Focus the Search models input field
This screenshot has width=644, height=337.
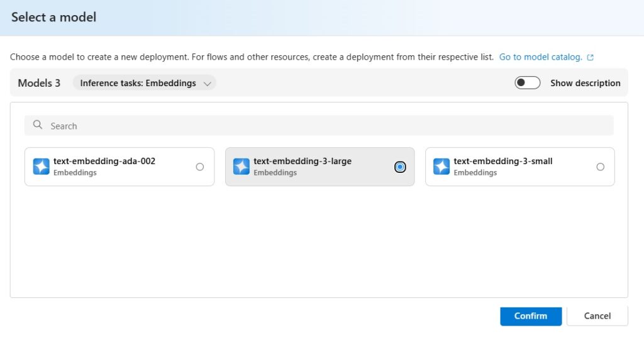click(319, 126)
